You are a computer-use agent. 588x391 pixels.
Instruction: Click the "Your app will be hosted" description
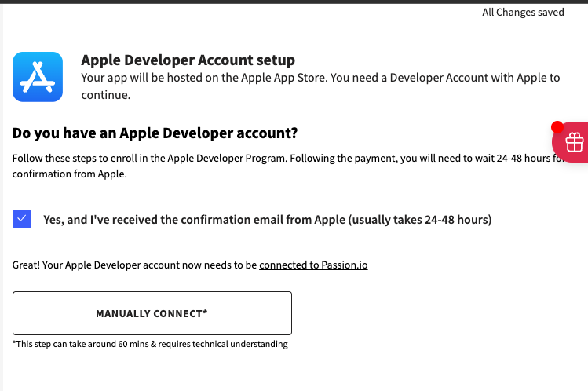tap(320, 86)
